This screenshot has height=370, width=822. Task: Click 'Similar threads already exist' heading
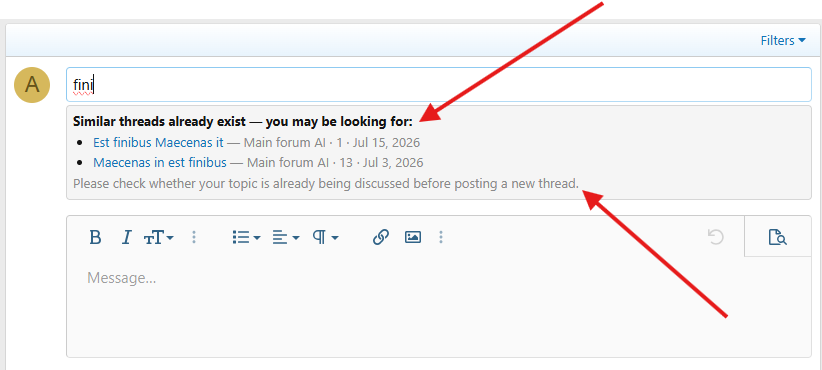(x=243, y=122)
